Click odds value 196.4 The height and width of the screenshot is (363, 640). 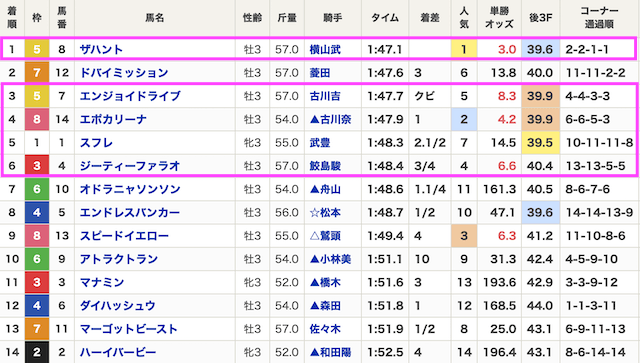click(x=500, y=352)
